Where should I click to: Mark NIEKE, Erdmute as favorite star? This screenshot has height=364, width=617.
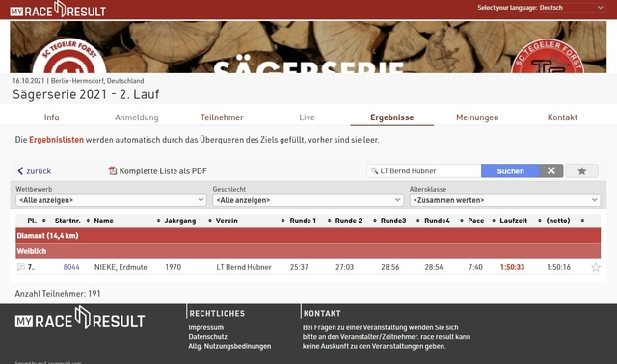tap(596, 268)
